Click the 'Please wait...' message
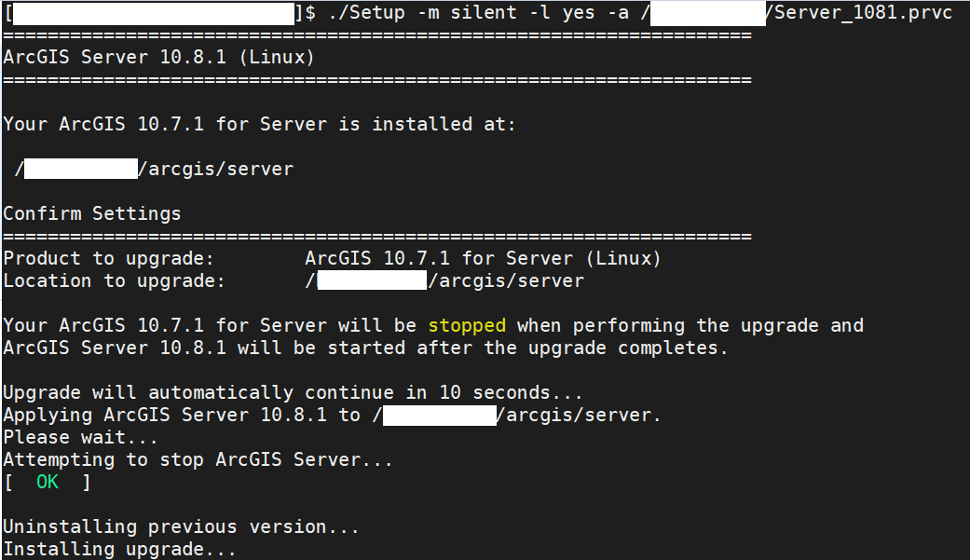Viewport: 970px width, 560px height. [81, 438]
